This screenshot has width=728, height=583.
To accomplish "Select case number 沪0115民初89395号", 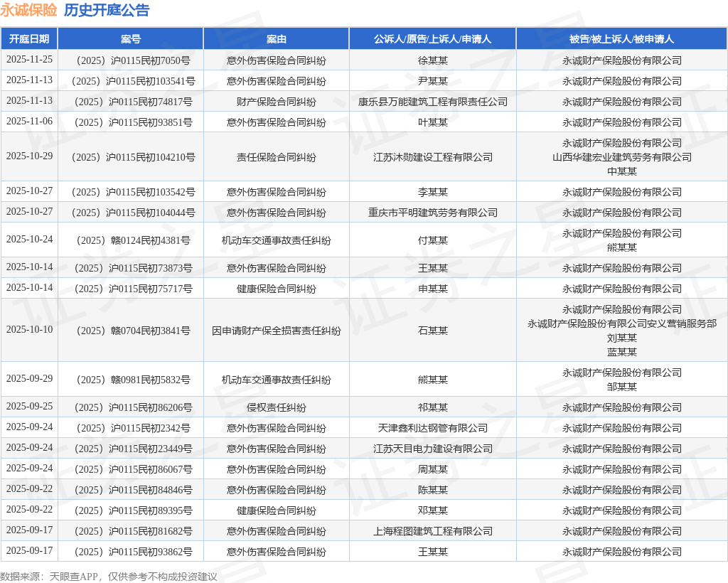I will 133,510.
